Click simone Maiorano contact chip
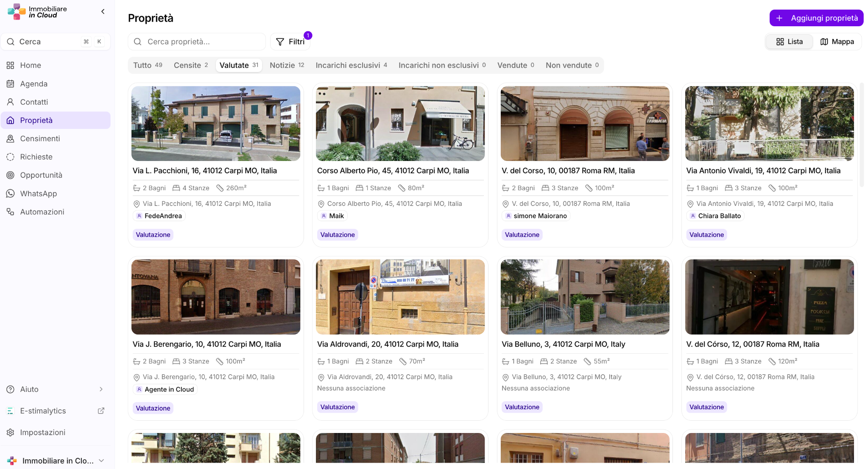868x469 pixels. [536, 216]
